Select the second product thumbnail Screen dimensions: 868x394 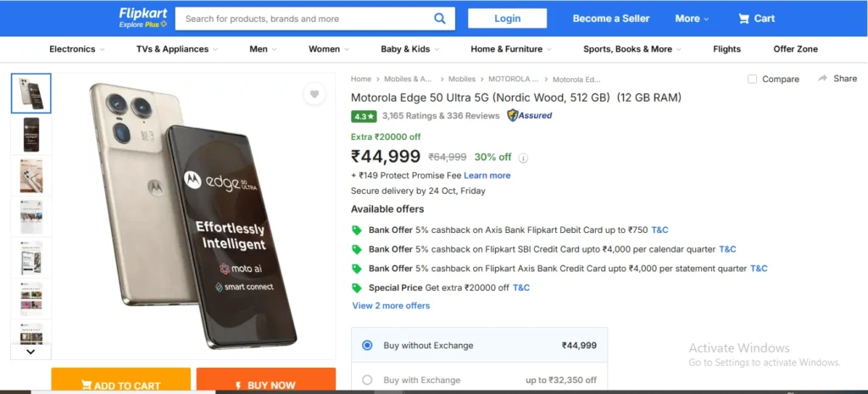click(x=31, y=134)
